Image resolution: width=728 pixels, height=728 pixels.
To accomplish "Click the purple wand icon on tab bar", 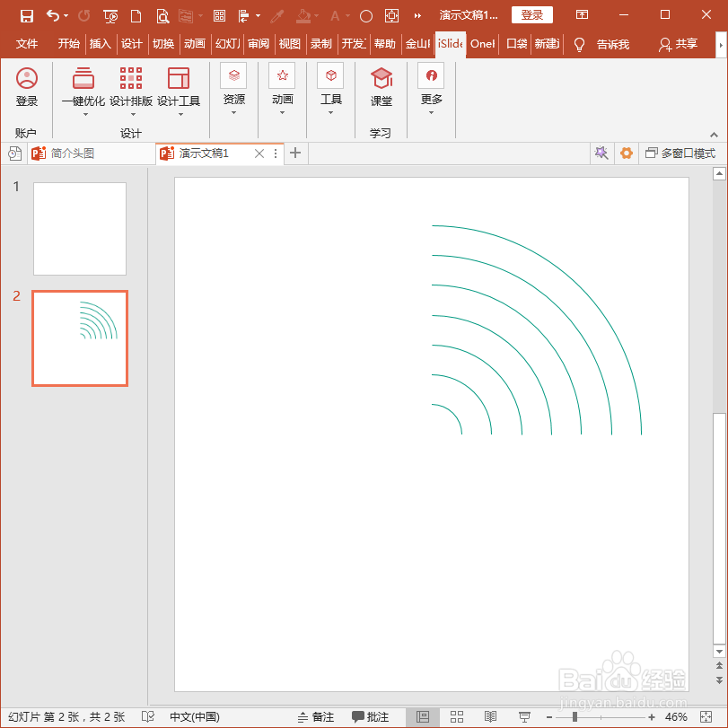I will [601, 153].
